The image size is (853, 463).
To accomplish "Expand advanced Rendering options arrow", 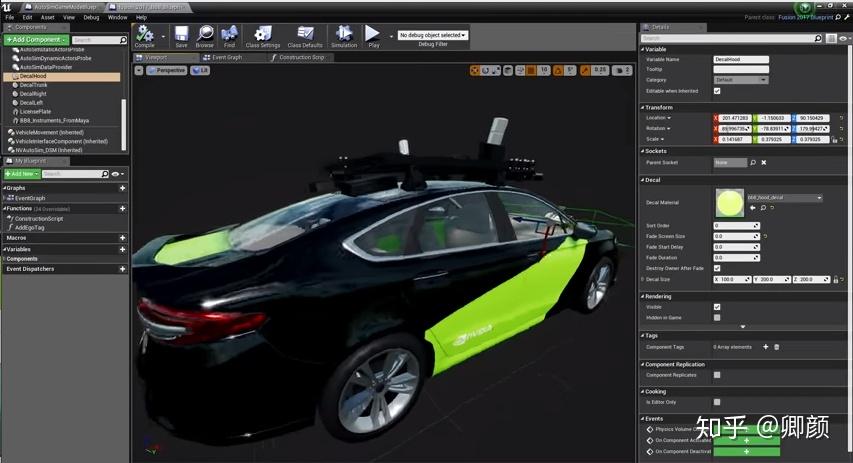I will 743,326.
